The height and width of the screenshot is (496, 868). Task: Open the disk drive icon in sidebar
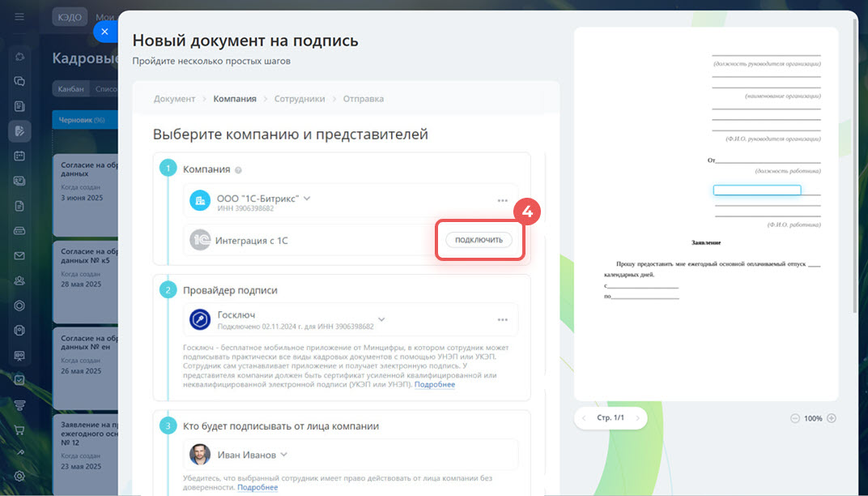point(19,231)
